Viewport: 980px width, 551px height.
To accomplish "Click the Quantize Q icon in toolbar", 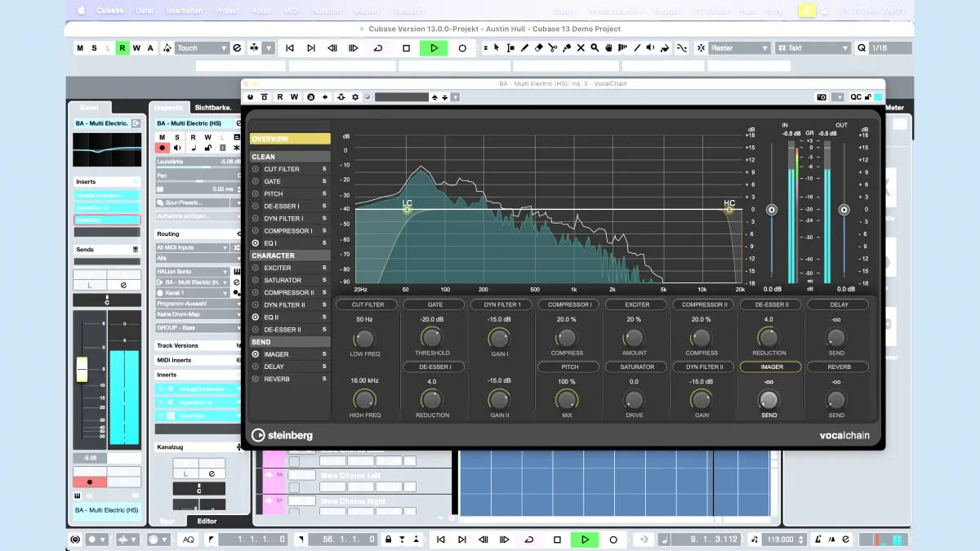I will click(861, 48).
